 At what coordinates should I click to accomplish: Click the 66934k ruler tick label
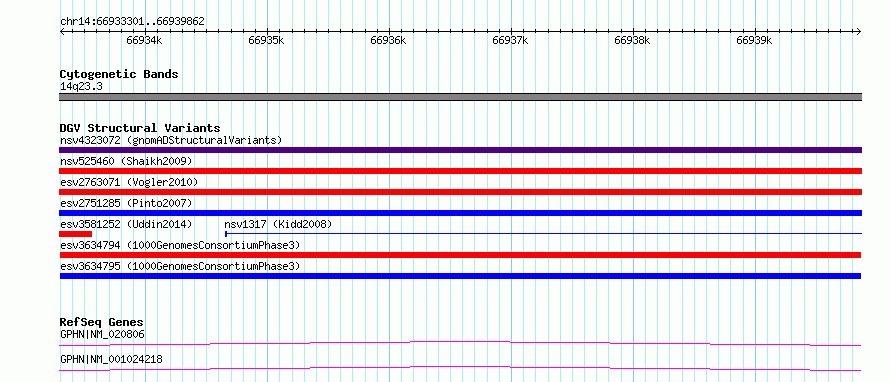click(x=145, y=40)
